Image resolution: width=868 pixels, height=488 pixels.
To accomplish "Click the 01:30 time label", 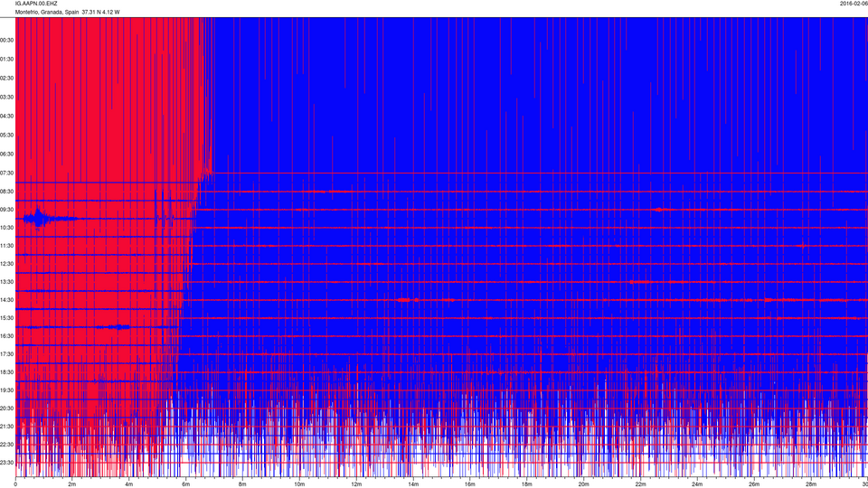I will (6, 60).
